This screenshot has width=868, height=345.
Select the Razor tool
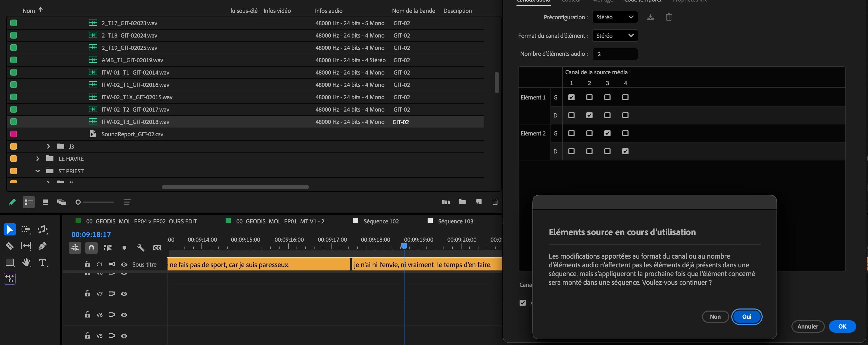[x=10, y=246]
